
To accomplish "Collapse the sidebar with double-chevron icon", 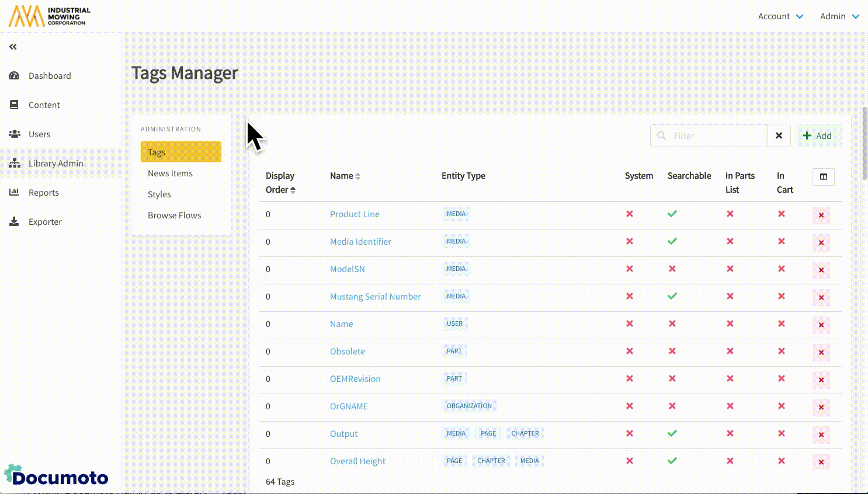I will [x=13, y=47].
